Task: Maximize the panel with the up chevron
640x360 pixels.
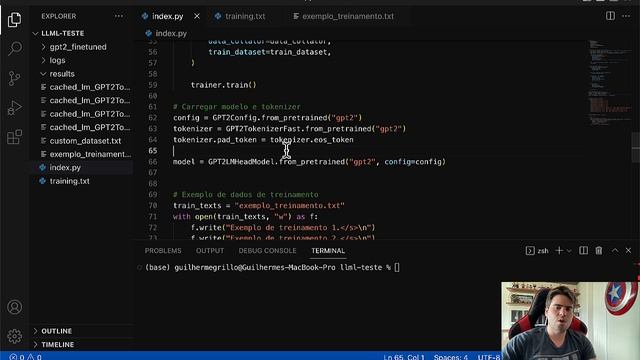Action: [615, 251]
